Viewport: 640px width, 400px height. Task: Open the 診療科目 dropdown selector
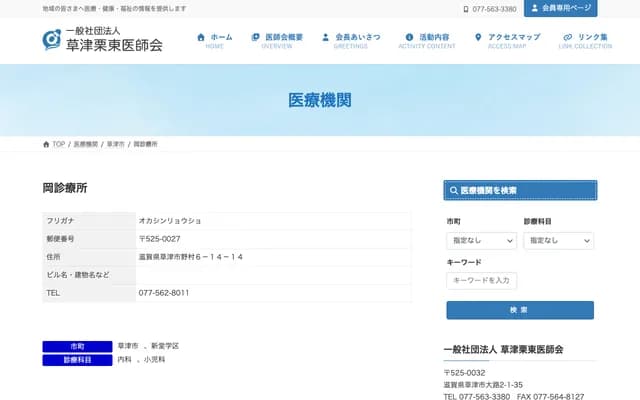tap(558, 241)
